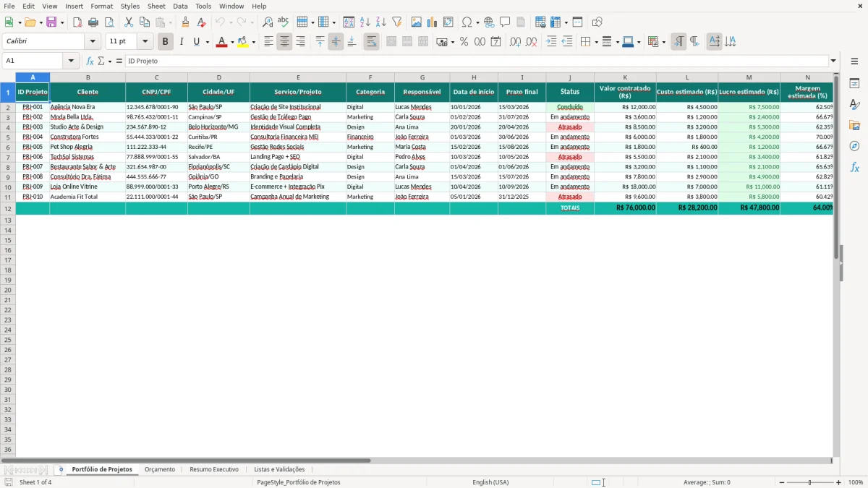868x488 pixels.
Task: Select the Clone Formatting paintbrush
Action: tap(186, 22)
